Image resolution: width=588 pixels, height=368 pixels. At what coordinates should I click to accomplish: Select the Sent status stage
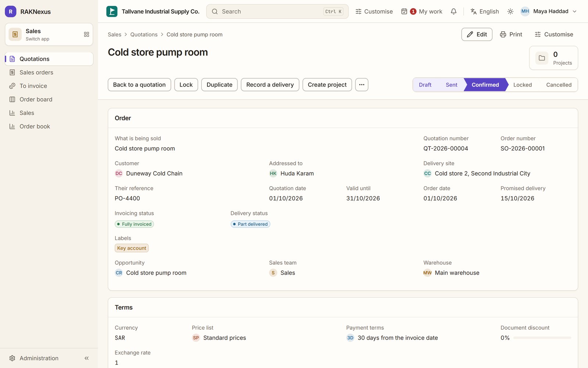tap(451, 85)
